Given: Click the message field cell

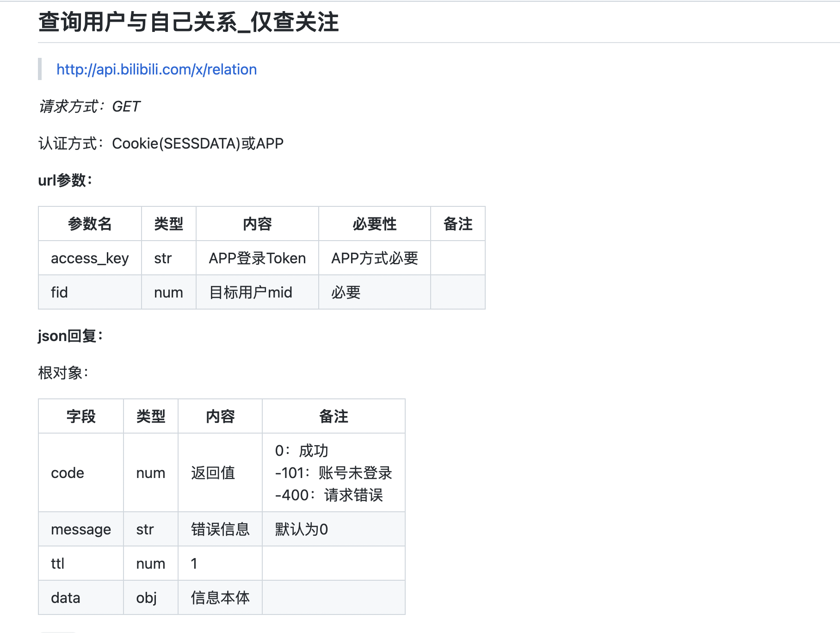Looking at the screenshot, I should coord(80,529).
